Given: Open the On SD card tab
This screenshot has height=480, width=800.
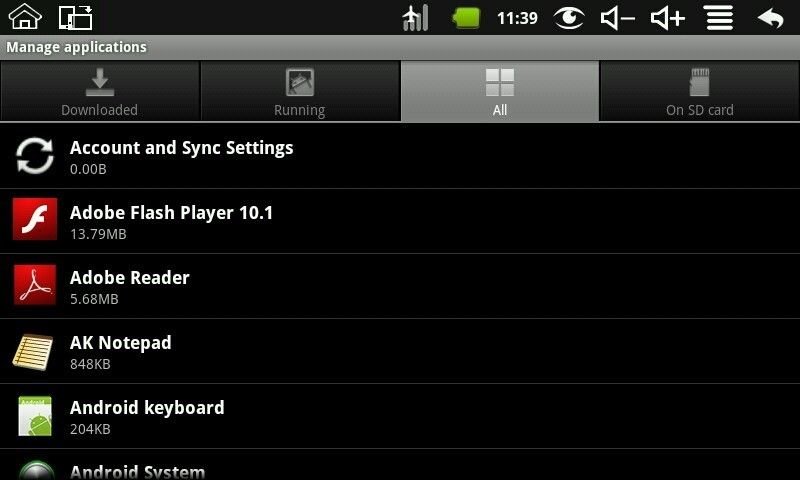Looking at the screenshot, I should pyautogui.click(x=700, y=92).
